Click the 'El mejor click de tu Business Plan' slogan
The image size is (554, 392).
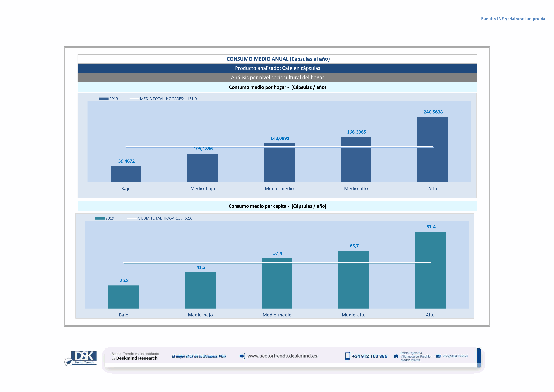199,356
